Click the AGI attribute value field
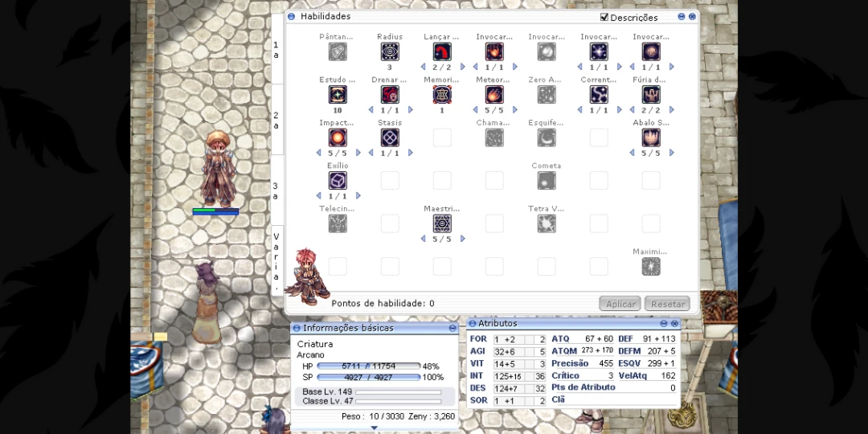Screen dimensions: 868x434 [509, 351]
